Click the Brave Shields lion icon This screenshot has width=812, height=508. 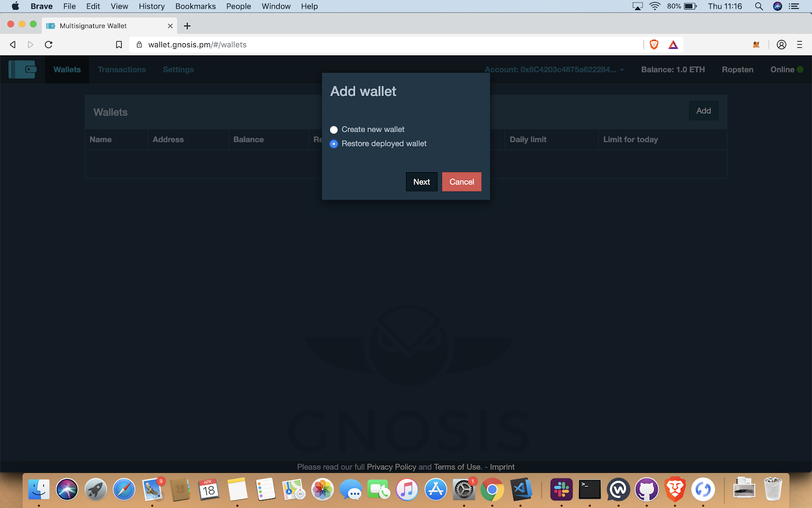(654, 45)
